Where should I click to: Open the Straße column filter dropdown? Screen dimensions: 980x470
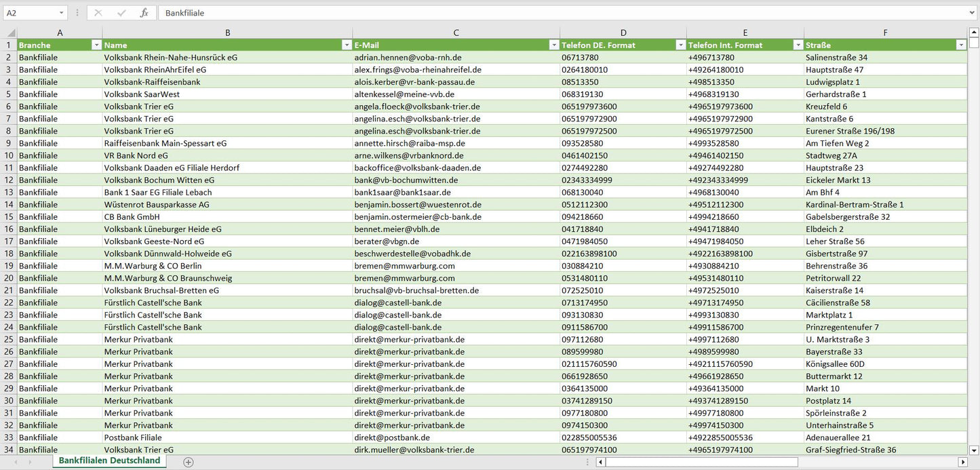click(960, 45)
